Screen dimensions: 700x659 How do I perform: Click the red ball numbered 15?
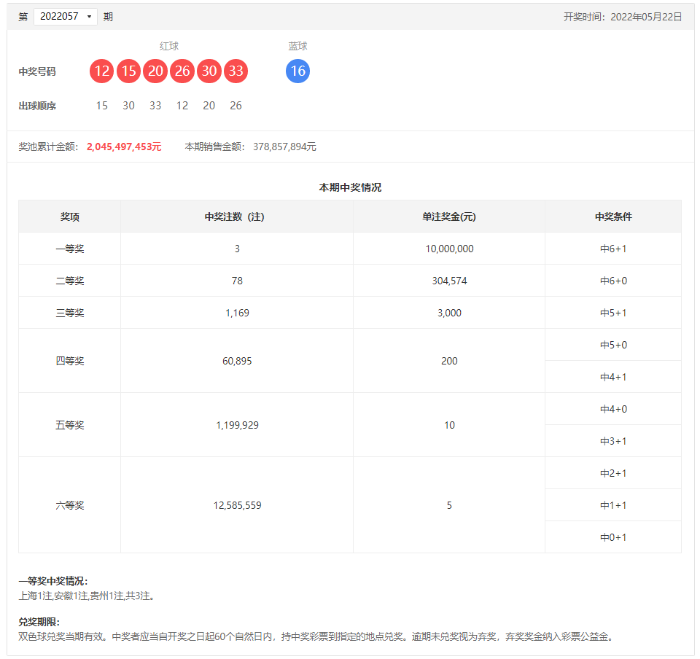tap(129, 71)
